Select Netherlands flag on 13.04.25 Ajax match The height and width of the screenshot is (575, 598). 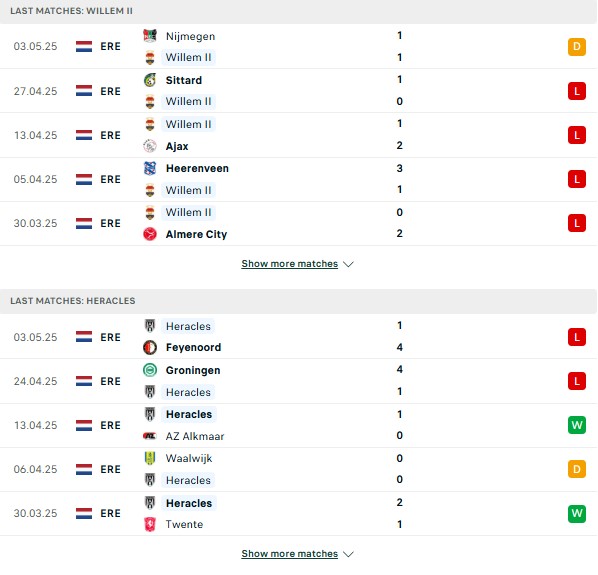click(84, 135)
